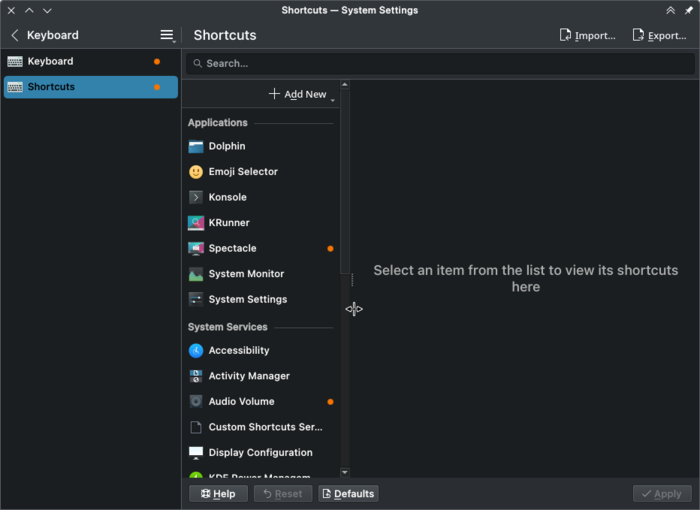This screenshot has width=700, height=510.
Task: Click the Export button
Action: [x=659, y=35]
